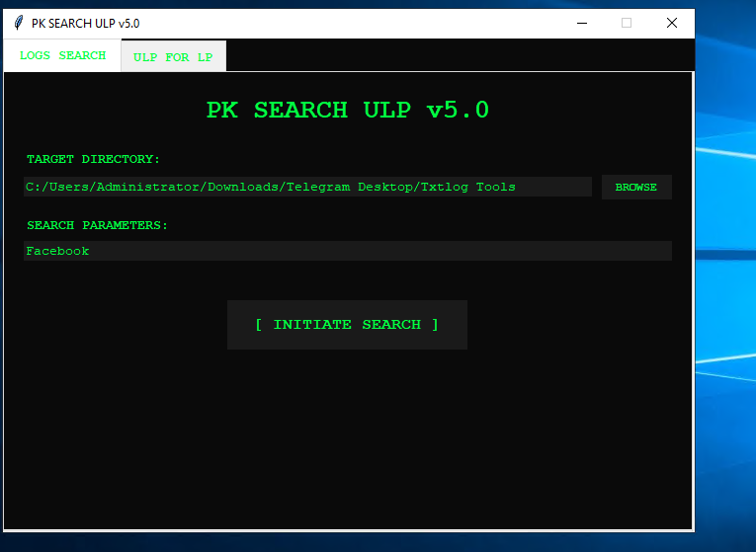
Task: Click the desktop wallpaper right of the window
Action: 726,296
